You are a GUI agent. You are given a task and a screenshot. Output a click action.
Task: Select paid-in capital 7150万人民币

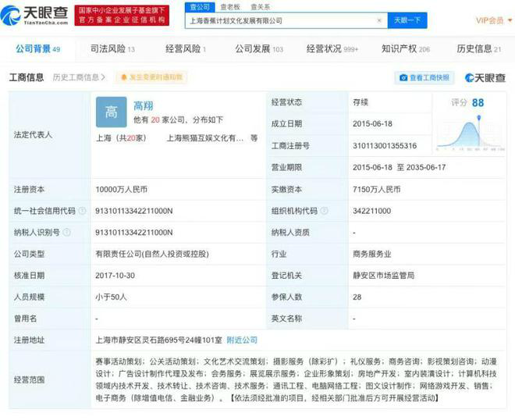[377, 189]
